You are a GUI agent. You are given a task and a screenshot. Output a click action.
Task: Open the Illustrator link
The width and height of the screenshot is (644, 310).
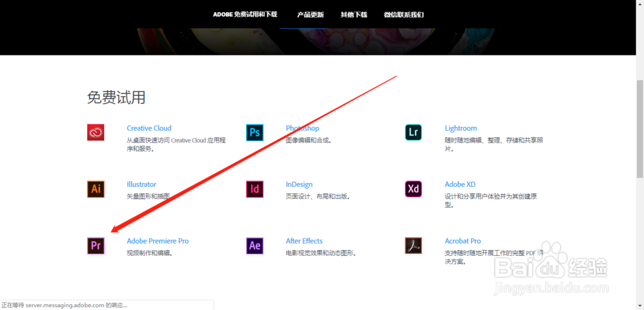coord(141,184)
